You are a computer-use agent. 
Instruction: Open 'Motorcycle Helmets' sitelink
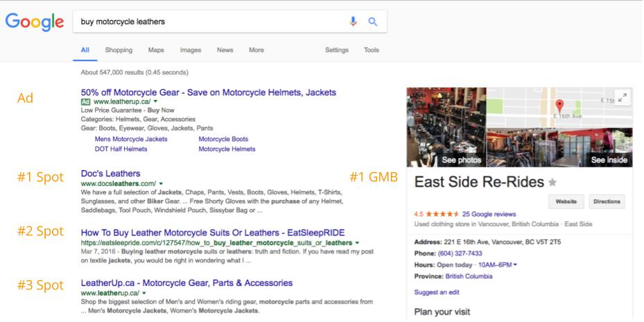pyautogui.click(x=227, y=149)
